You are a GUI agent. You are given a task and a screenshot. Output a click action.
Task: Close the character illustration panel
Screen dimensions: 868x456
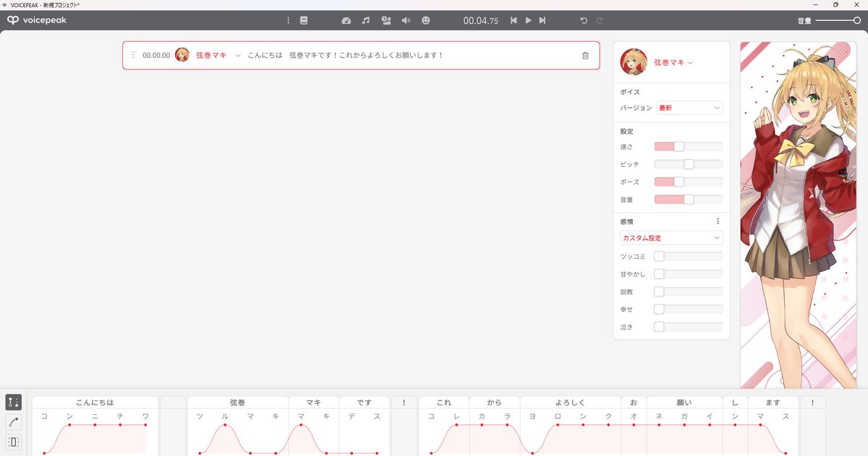846,52
